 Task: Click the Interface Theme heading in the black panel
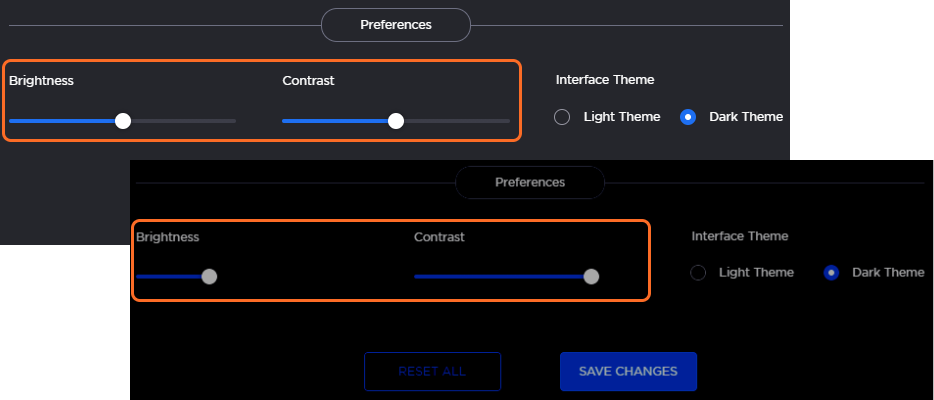(740, 237)
